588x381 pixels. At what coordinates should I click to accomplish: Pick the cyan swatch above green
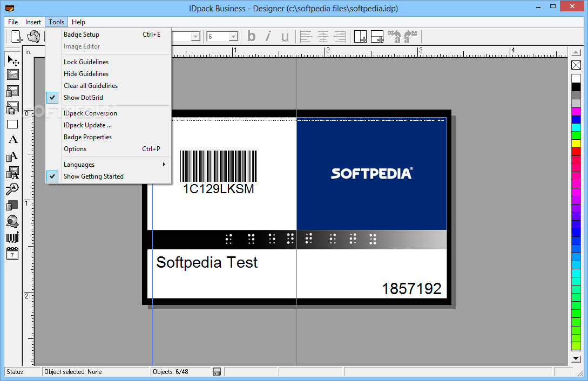point(576,127)
